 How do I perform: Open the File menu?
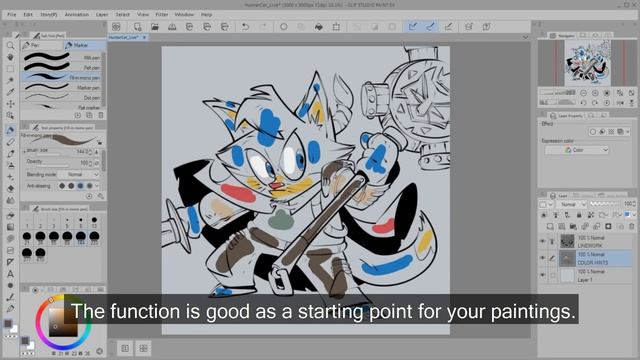(11, 14)
